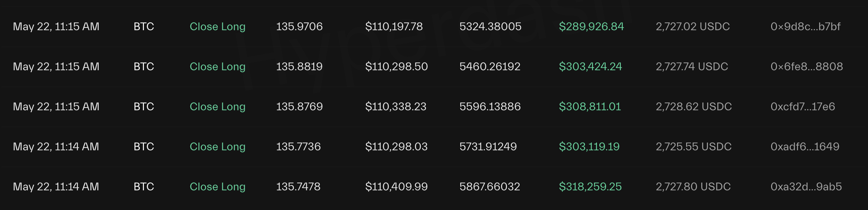
Task: Click the $110,409.99 price cell
Action: click(396, 187)
